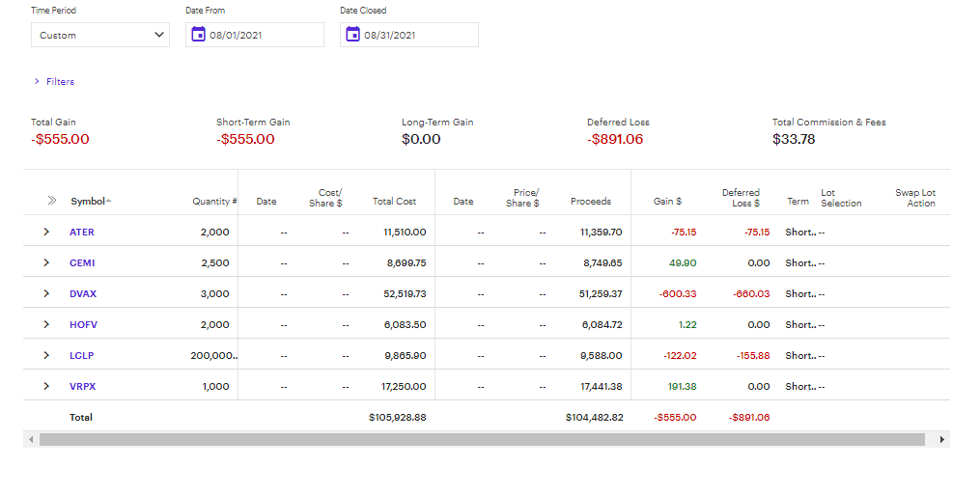Open the HOFV symbol link
The width and height of the screenshot is (980, 494).
click(83, 325)
